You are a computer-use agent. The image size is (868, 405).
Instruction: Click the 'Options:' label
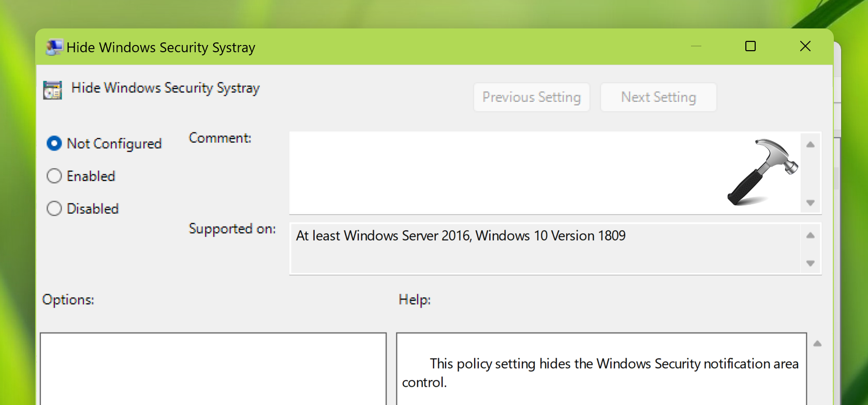pyautogui.click(x=68, y=299)
